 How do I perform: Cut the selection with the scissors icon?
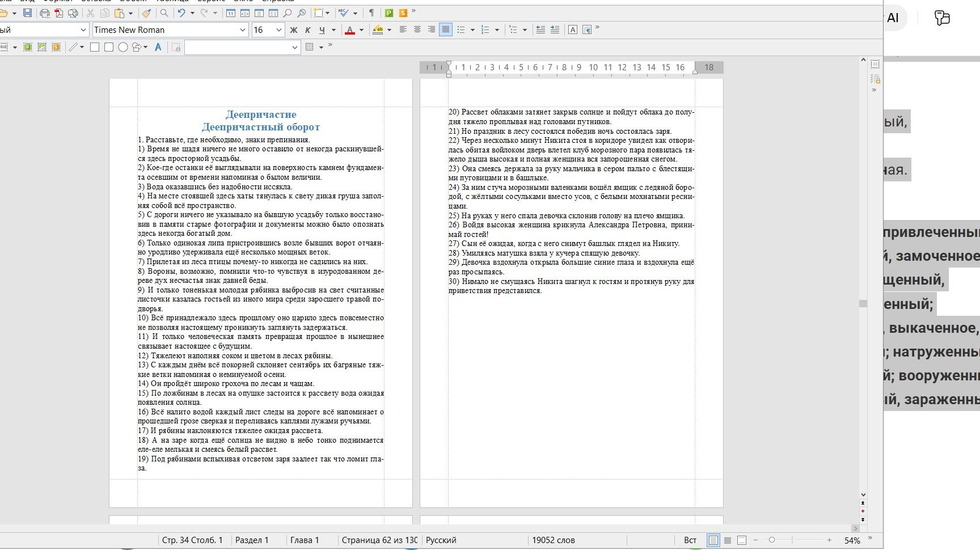pos(91,12)
